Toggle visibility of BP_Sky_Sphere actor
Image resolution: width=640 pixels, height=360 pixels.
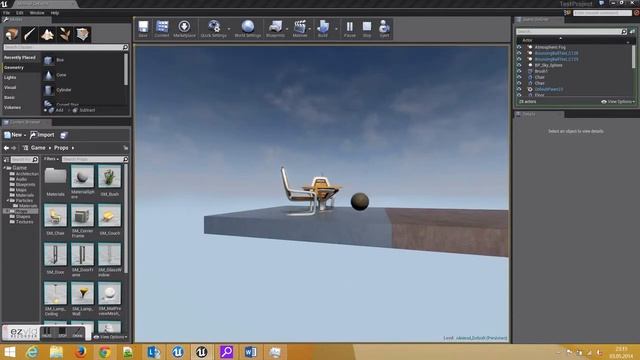coord(519,65)
